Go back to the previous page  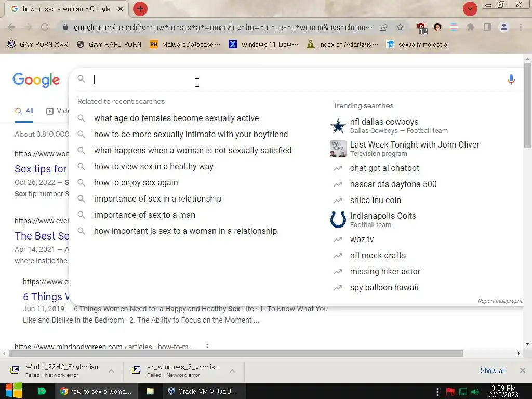11,27
